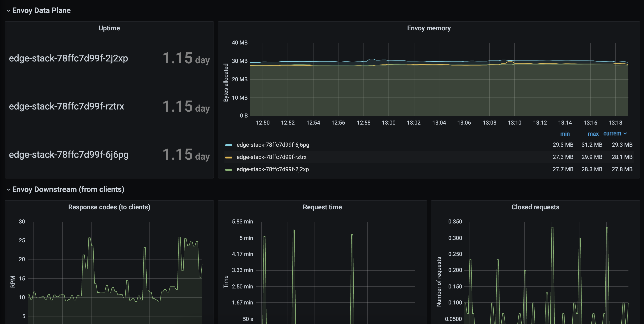Open the Envoy memory panel title menu
This screenshot has width=644, height=324.
coord(429,28)
